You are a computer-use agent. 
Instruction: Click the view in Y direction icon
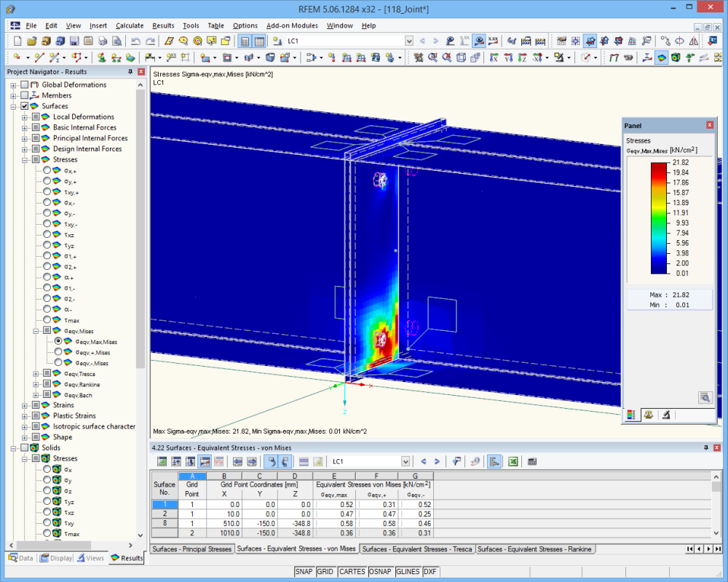(508, 57)
